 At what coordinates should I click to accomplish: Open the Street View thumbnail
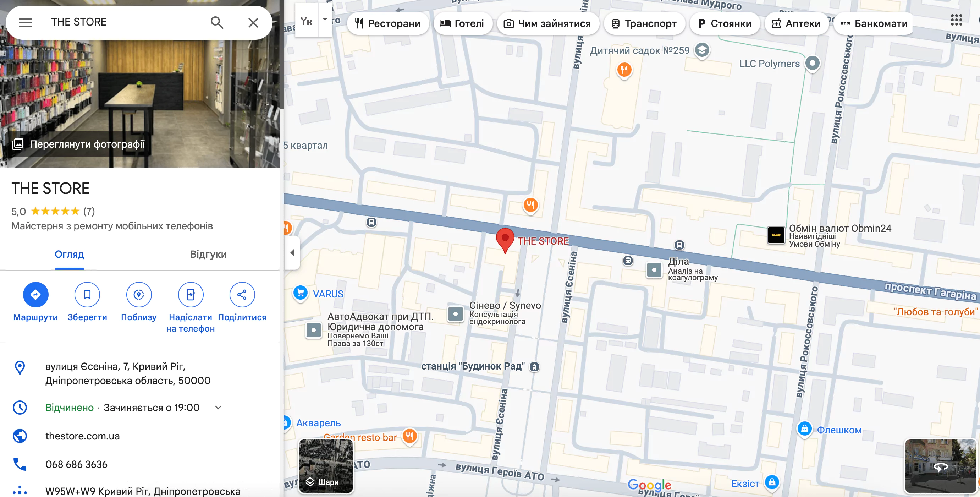(x=940, y=466)
